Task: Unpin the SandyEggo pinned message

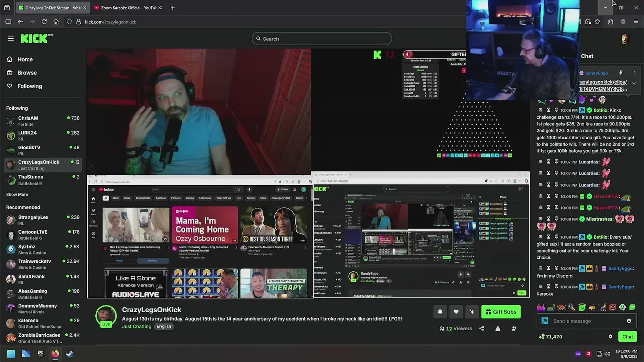Action: pos(620,73)
